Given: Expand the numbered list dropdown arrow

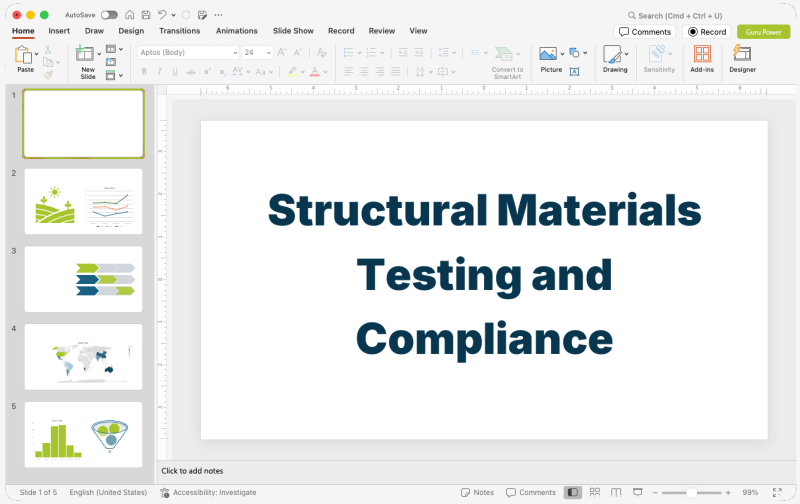Looking at the screenshot, I should (382, 53).
